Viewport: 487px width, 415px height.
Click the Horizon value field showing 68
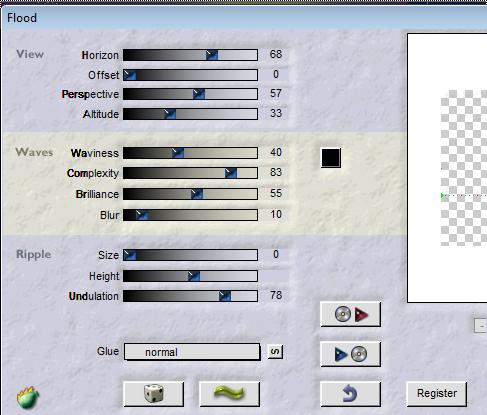coord(275,54)
